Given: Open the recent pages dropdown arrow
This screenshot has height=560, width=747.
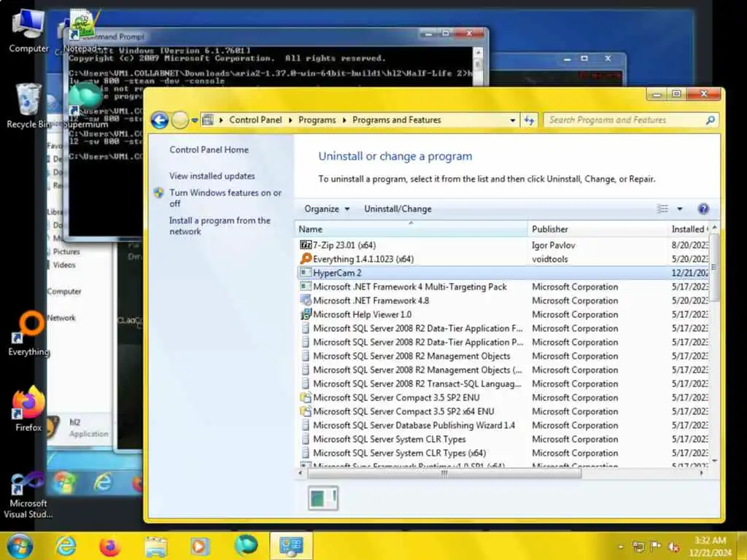Looking at the screenshot, I should (x=194, y=120).
